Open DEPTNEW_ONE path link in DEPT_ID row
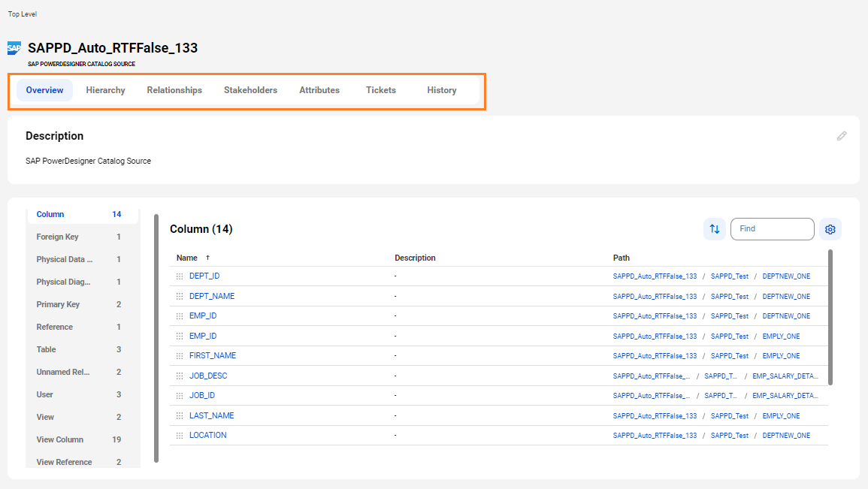 [786, 276]
